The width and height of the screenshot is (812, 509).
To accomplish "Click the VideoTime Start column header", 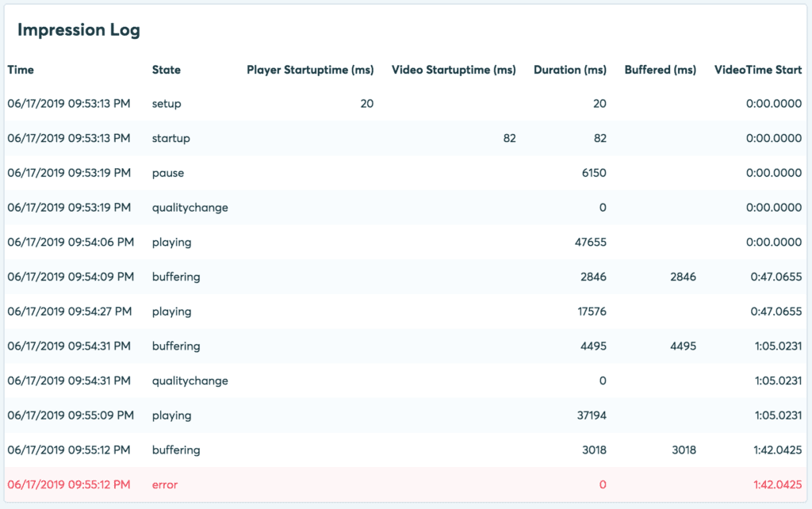I will [x=758, y=70].
